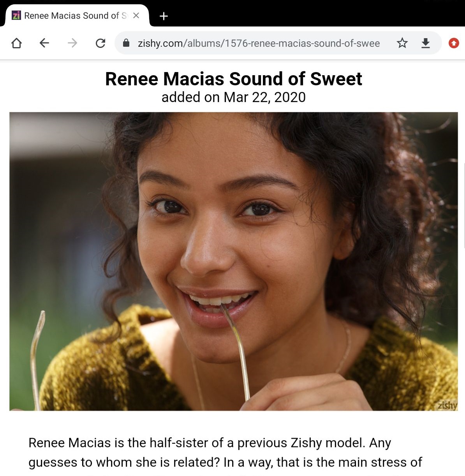This screenshot has height=476, width=465.
Task: Focus the zishy.com address bar
Action: (x=259, y=43)
